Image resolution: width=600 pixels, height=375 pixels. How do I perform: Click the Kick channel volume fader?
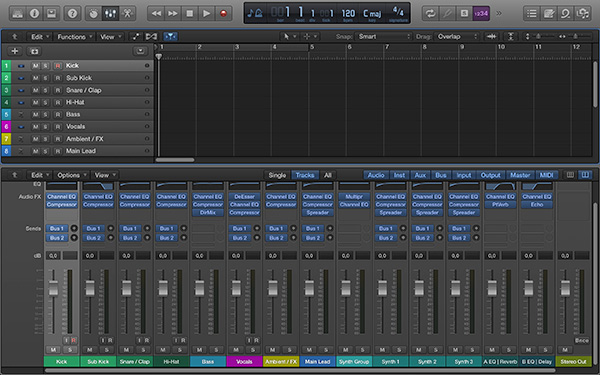coord(53,288)
